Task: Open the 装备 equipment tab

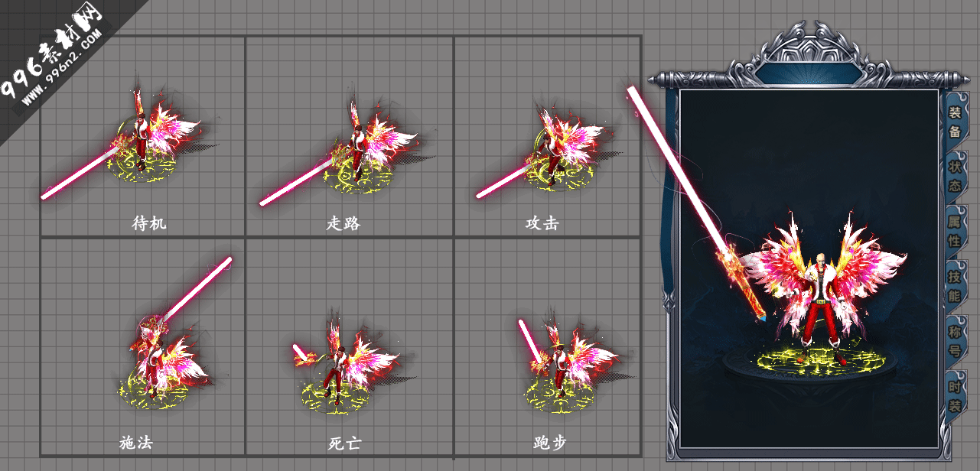Action: tap(955, 121)
